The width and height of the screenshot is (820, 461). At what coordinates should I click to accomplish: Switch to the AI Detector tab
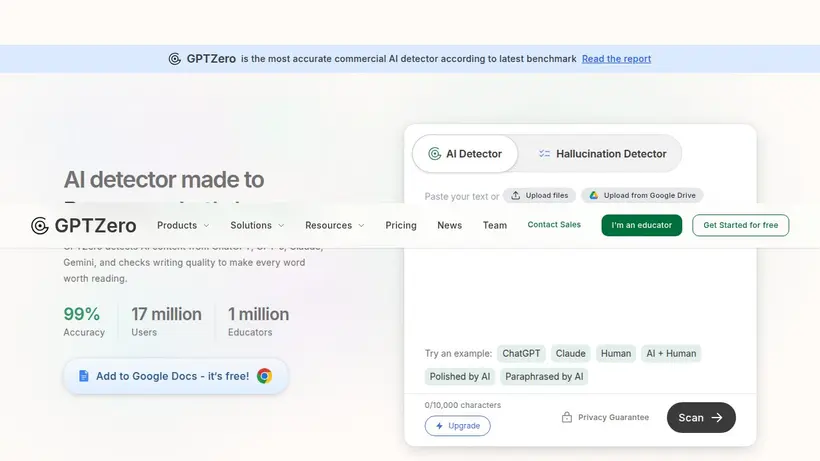(465, 154)
